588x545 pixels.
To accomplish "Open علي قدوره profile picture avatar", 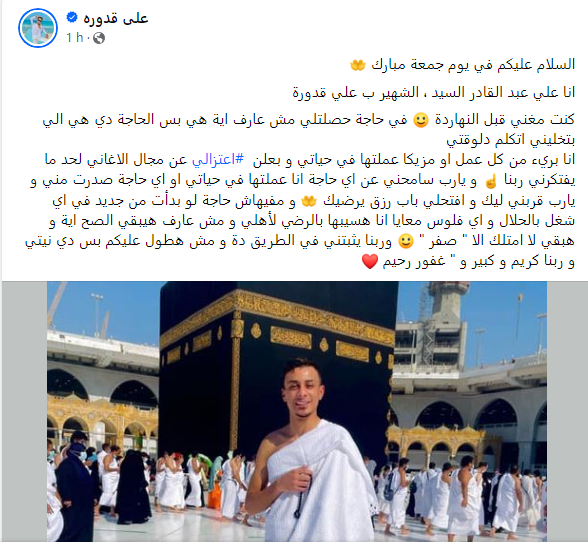I will 38,28.
